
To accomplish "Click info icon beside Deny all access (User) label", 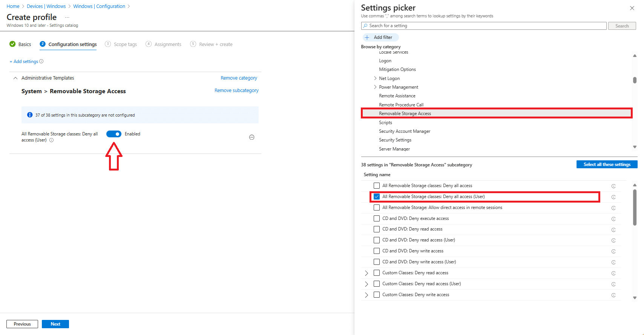I will pyautogui.click(x=52, y=140).
